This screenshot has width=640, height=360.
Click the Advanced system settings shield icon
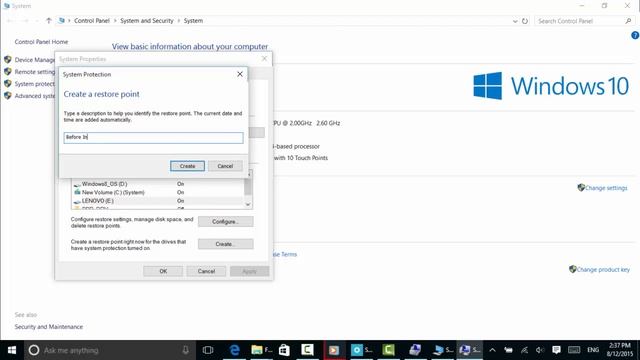click(x=8, y=96)
